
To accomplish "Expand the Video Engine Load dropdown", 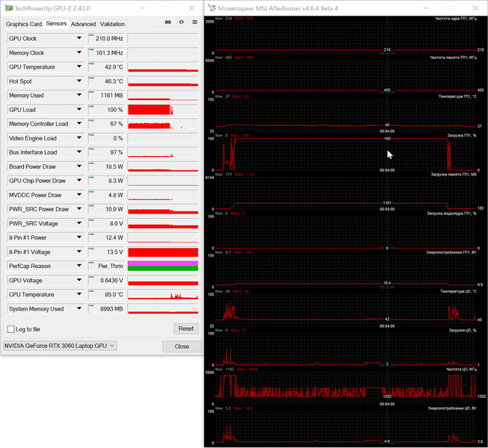I will point(79,137).
